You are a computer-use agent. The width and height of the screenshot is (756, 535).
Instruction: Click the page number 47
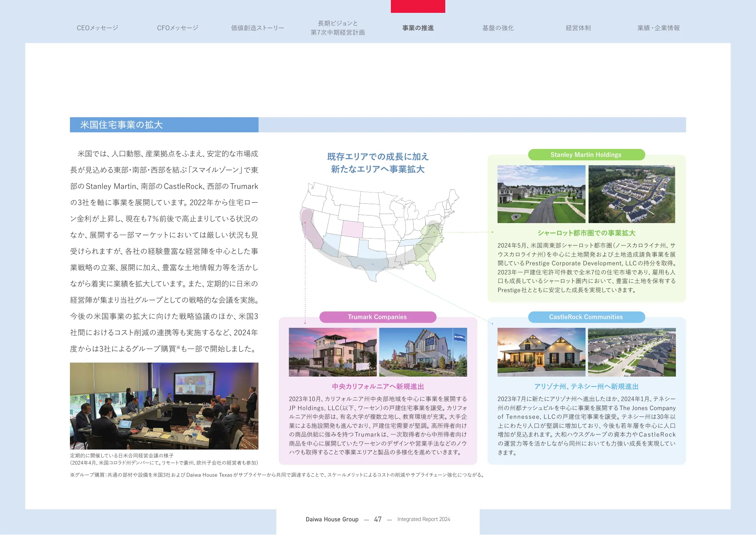[378, 519]
